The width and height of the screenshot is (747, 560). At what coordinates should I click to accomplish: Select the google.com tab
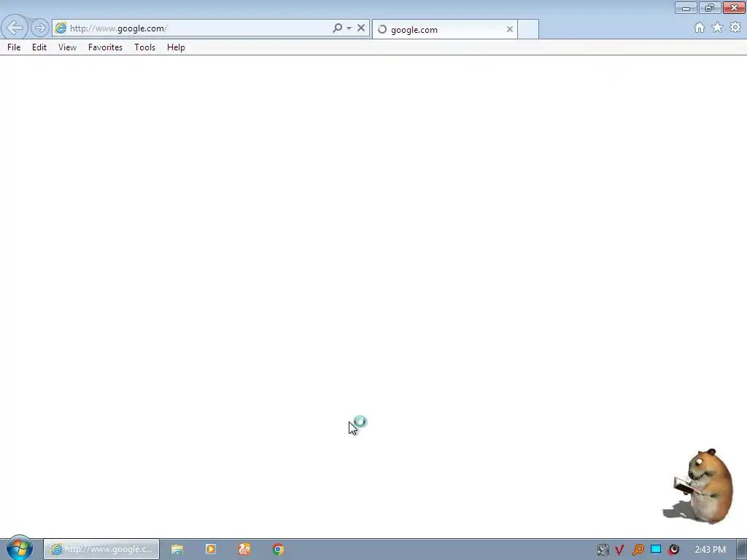coord(444,29)
